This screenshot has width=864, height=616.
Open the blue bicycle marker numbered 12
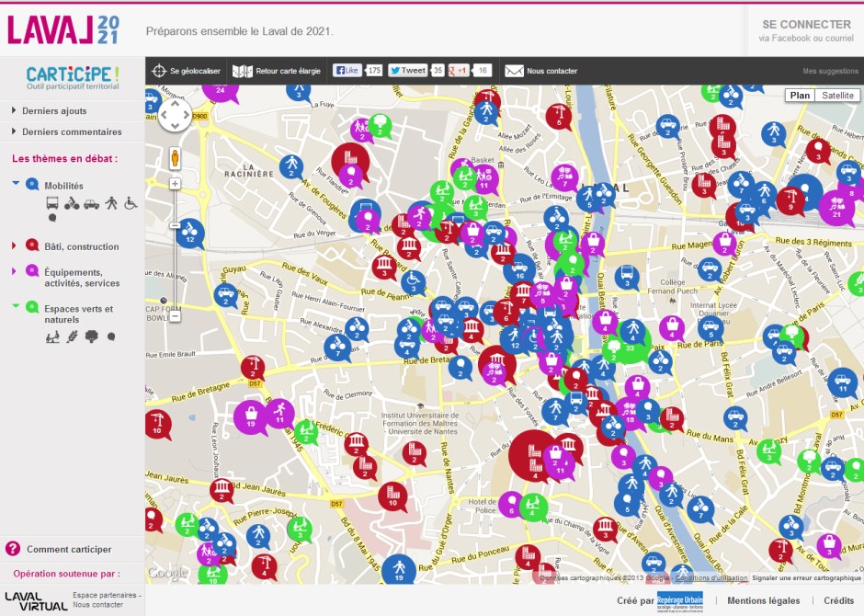tap(189, 230)
